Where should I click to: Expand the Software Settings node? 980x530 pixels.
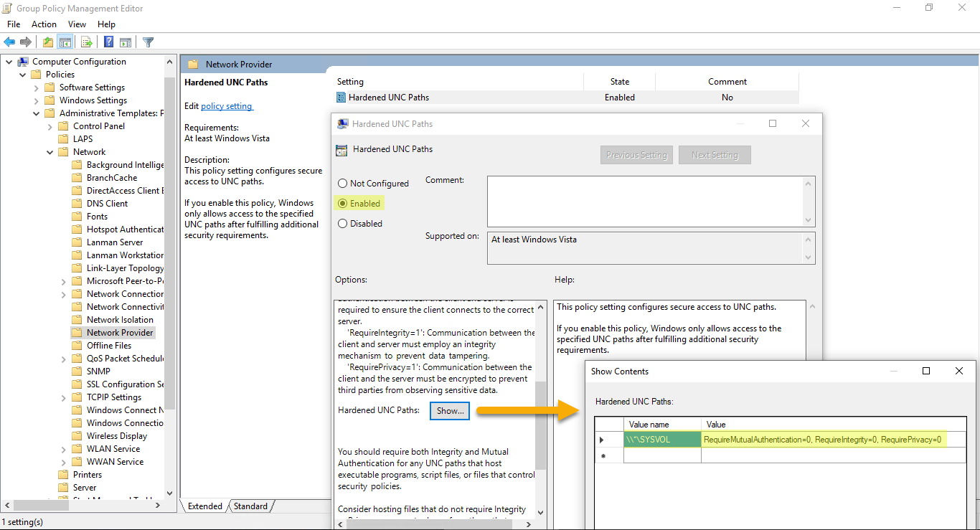pyautogui.click(x=36, y=87)
